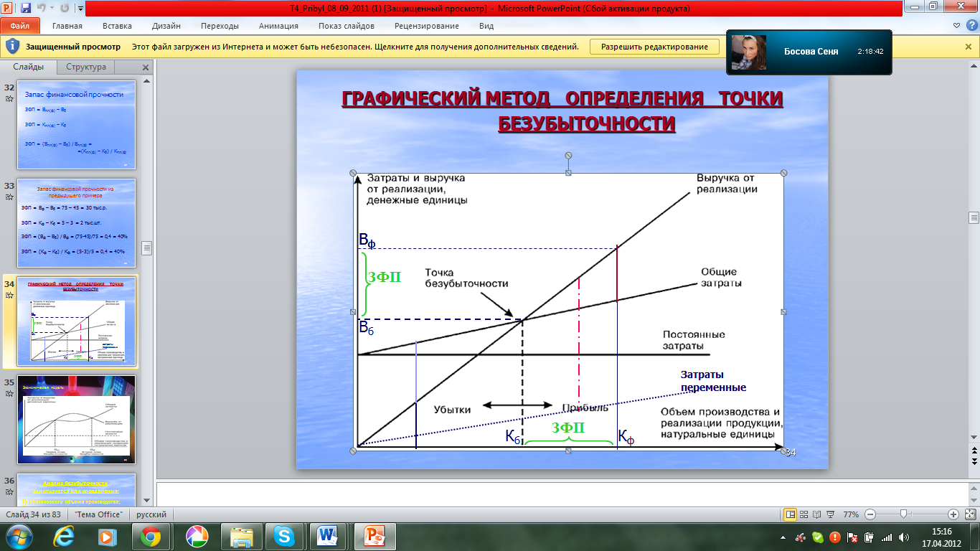
Task: Open the Вид ribbon tab
Action: (486, 26)
